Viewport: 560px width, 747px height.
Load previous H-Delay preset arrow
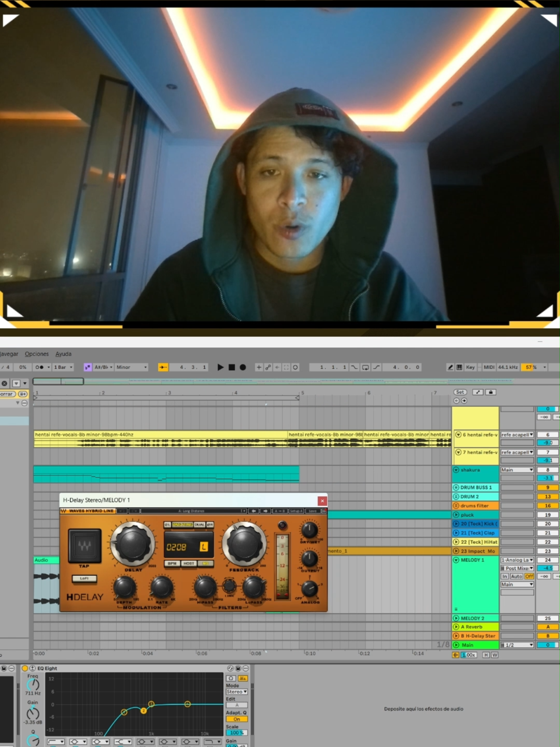(253, 511)
